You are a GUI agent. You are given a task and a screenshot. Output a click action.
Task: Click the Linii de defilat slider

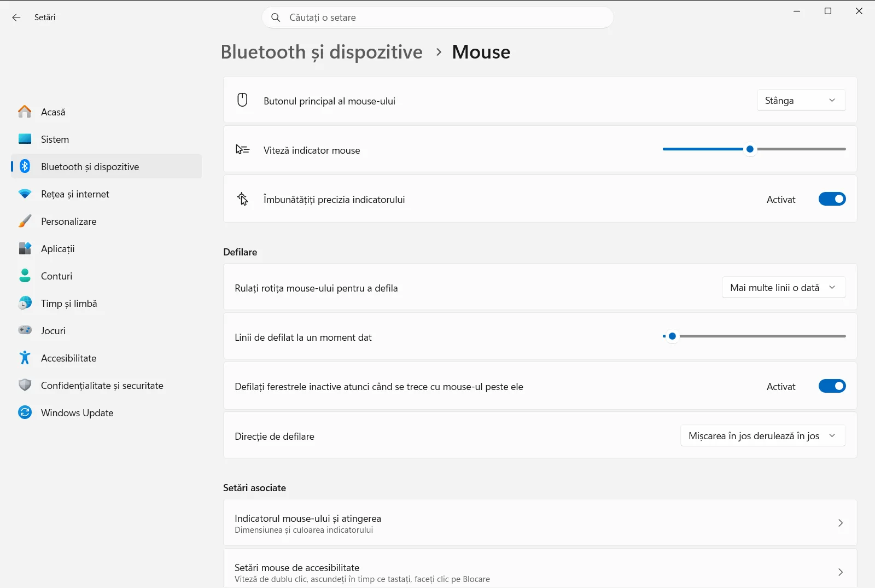click(754, 336)
